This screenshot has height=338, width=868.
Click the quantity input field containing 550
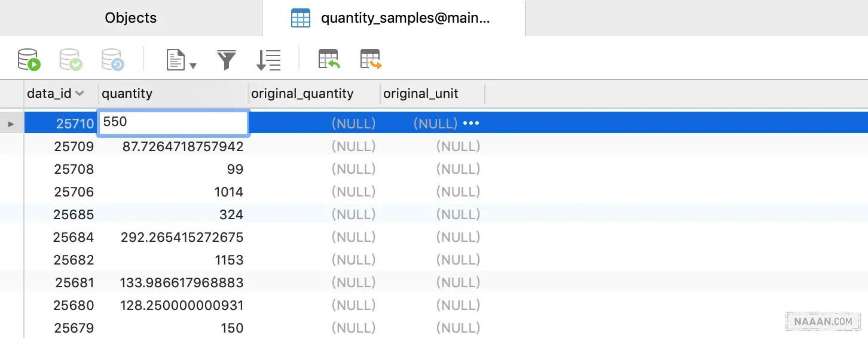[x=173, y=123]
